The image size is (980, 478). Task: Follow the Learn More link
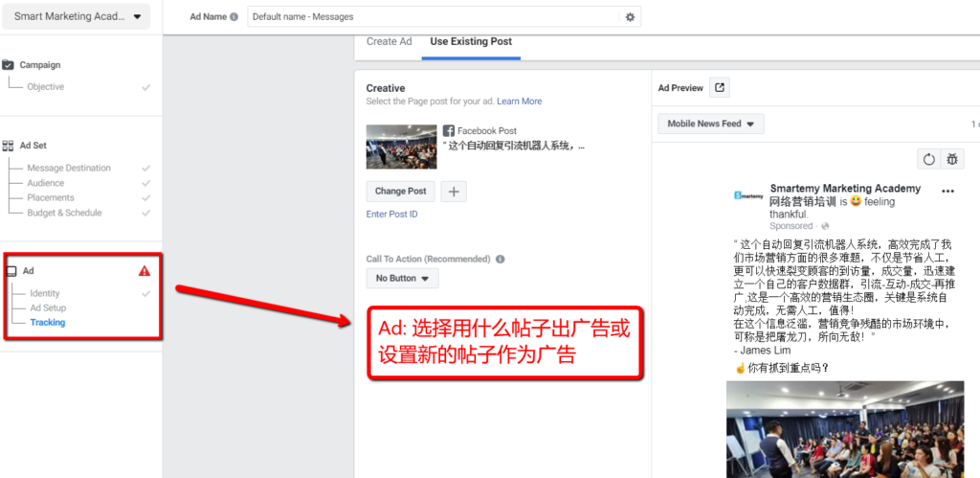tap(520, 102)
